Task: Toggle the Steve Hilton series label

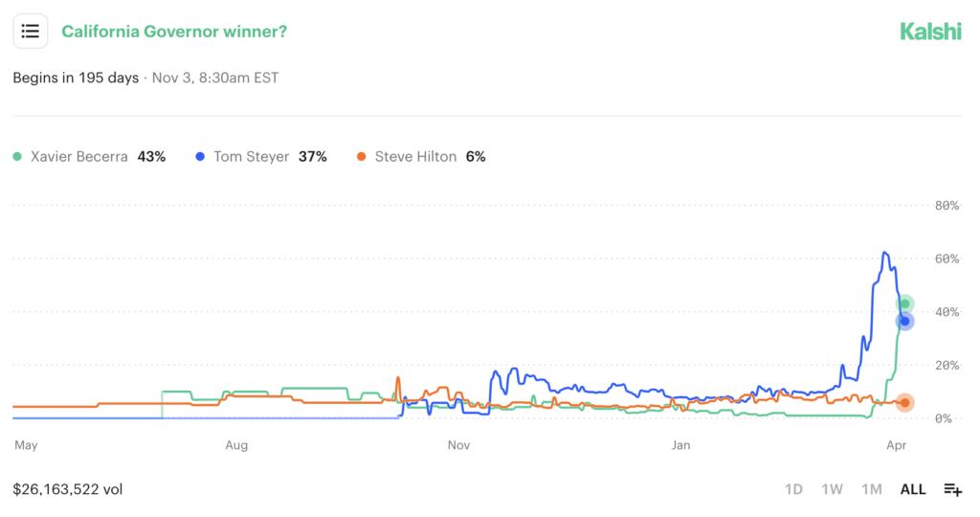Action: coord(414,156)
